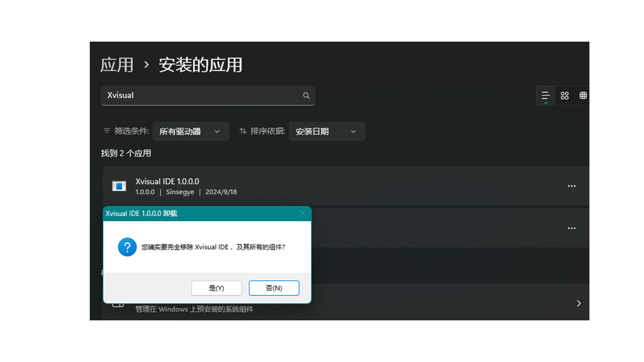Go back to 应用 breadcrumb
This screenshot has width=644, height=362.
pos(117,65)
